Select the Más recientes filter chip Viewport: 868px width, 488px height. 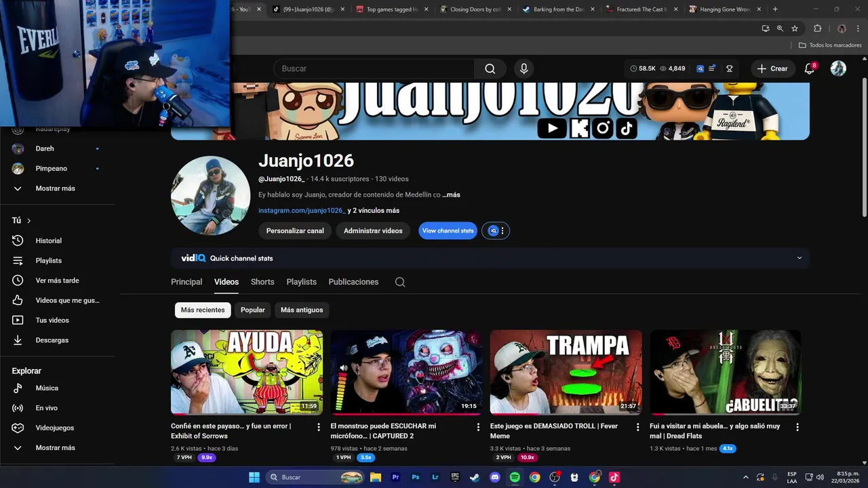[203, 310]
